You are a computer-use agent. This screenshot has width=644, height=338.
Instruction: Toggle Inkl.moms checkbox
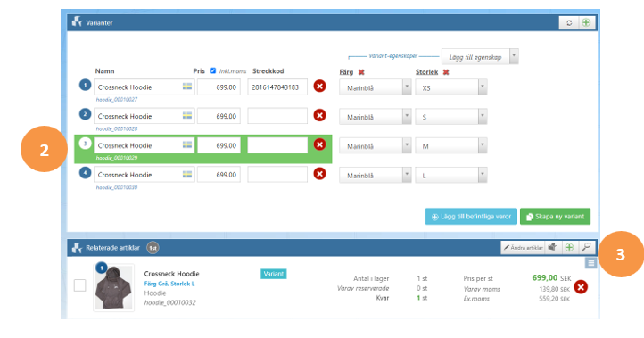point(213,70)
